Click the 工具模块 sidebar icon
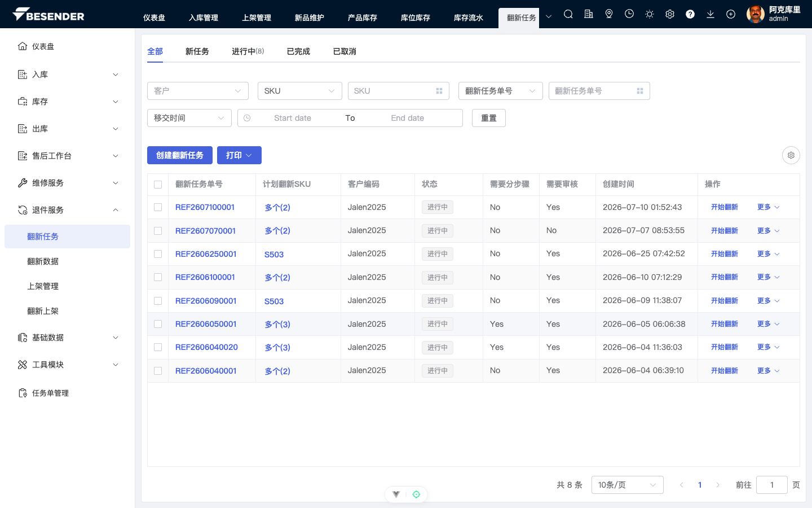This screenshot has width=812, height=508. (23, 365)
